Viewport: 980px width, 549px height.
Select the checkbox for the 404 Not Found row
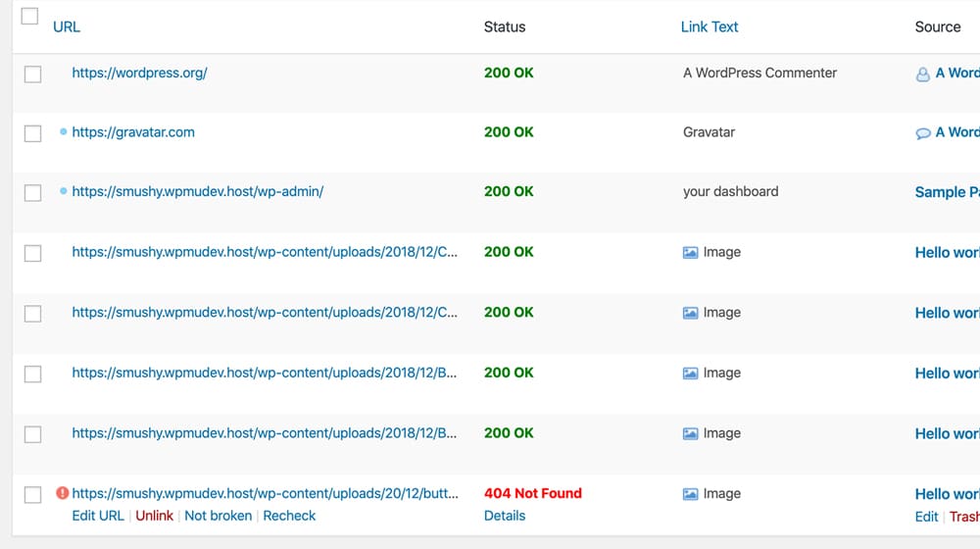(x=32, y=495)
